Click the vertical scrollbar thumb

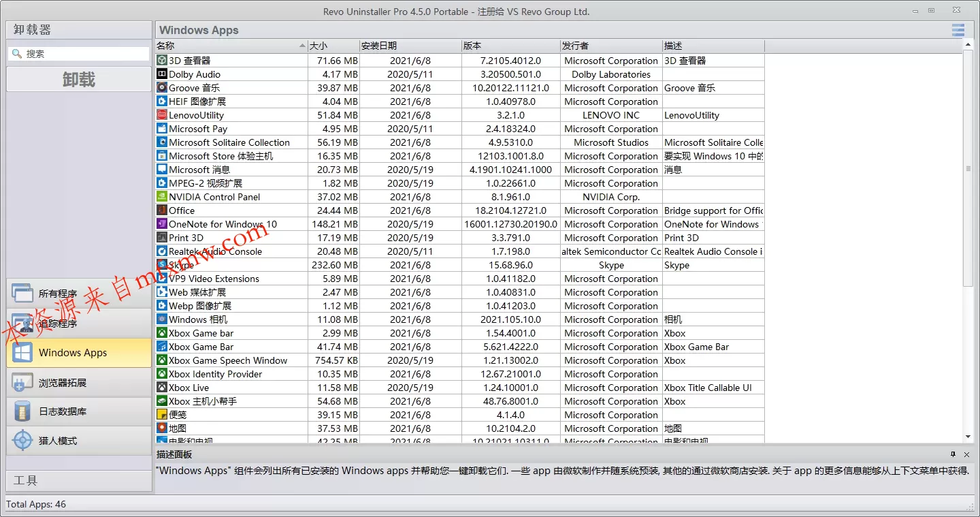coord(968,168)
